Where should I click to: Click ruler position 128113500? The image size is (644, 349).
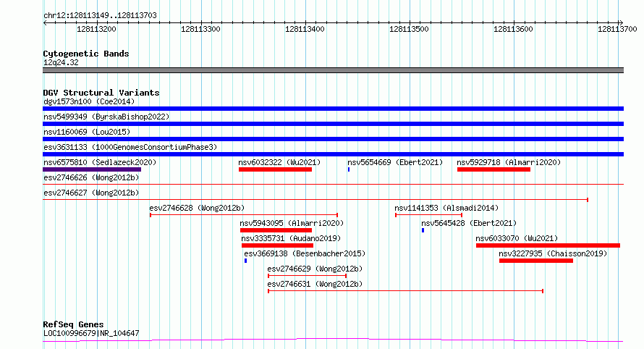click(409, 29)
